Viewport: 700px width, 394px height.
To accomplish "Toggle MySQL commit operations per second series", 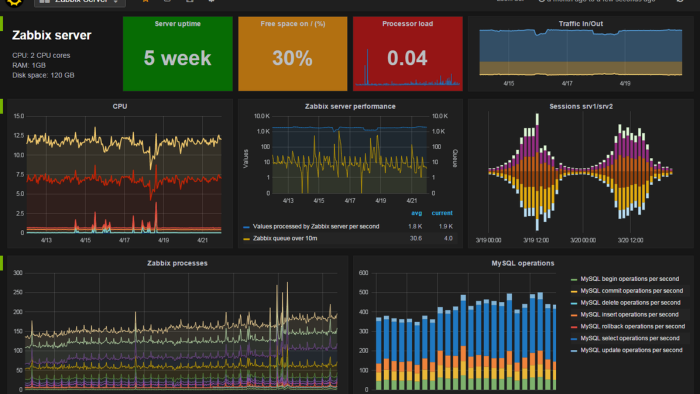I will (631, 291).
